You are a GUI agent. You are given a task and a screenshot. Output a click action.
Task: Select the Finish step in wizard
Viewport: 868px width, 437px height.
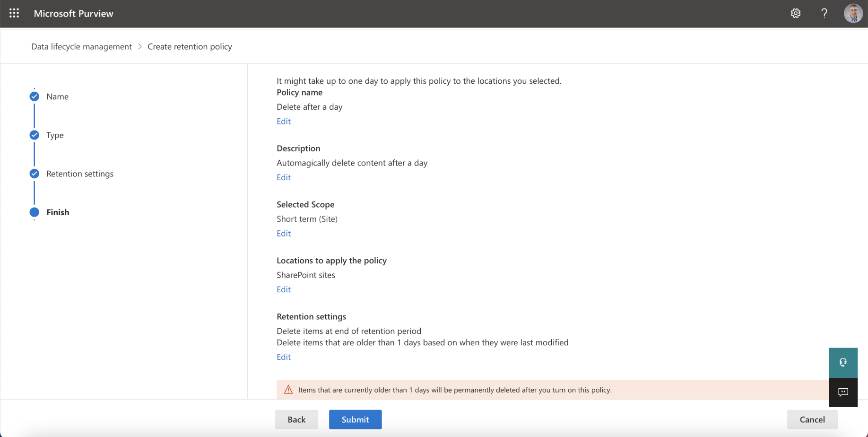tap(58, 212)
